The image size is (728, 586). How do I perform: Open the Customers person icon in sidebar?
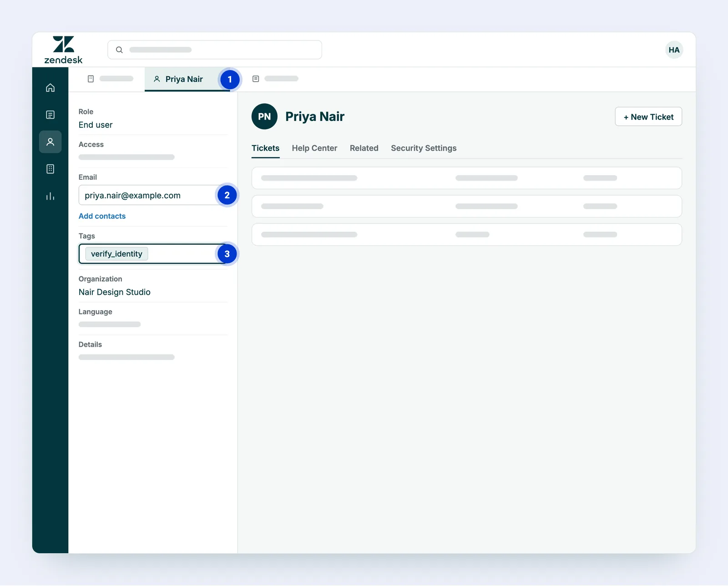(x=50, y=142)
